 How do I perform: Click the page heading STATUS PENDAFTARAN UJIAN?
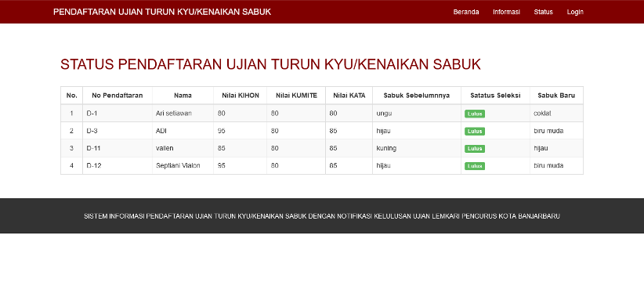(270, 64)
